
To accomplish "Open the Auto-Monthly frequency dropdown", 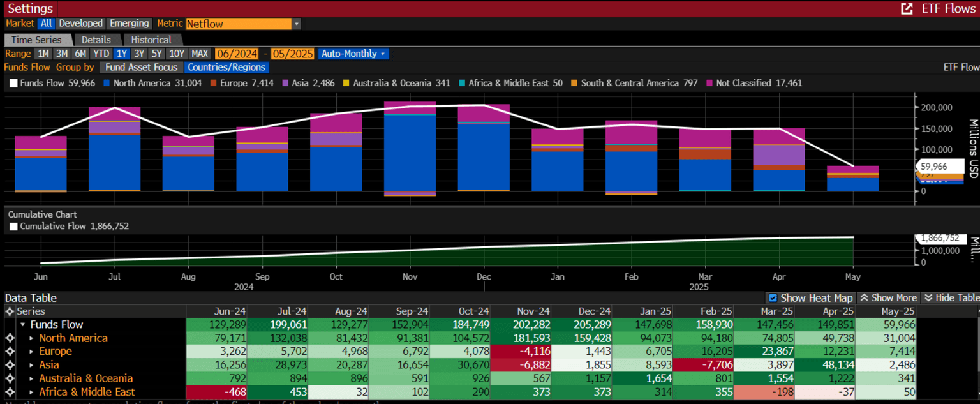I will 353,54.
